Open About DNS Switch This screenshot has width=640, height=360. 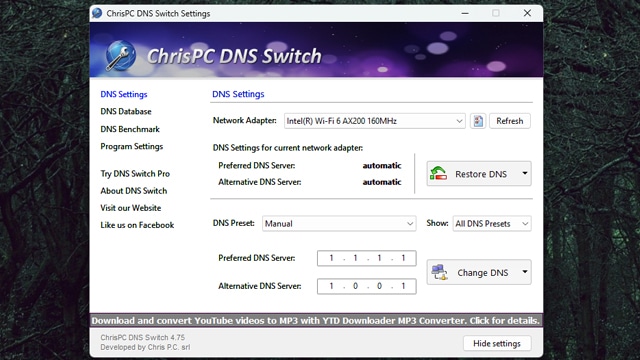[133, 191]
